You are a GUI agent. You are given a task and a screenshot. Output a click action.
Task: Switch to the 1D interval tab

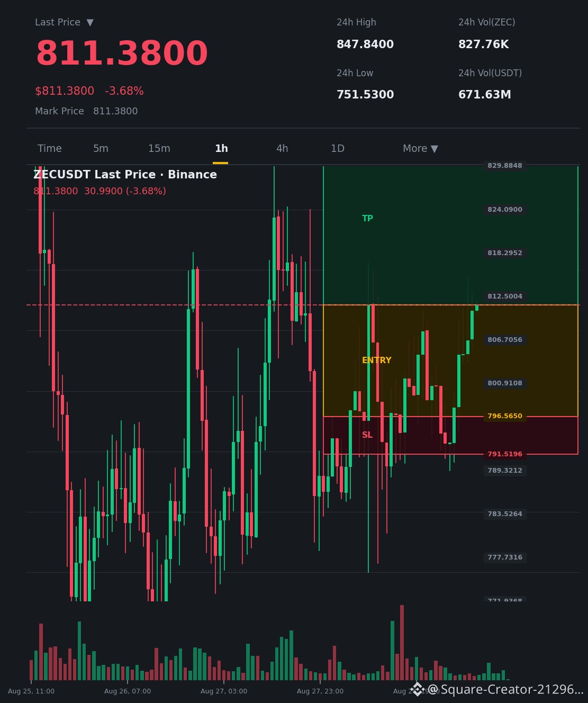[338, 149]
